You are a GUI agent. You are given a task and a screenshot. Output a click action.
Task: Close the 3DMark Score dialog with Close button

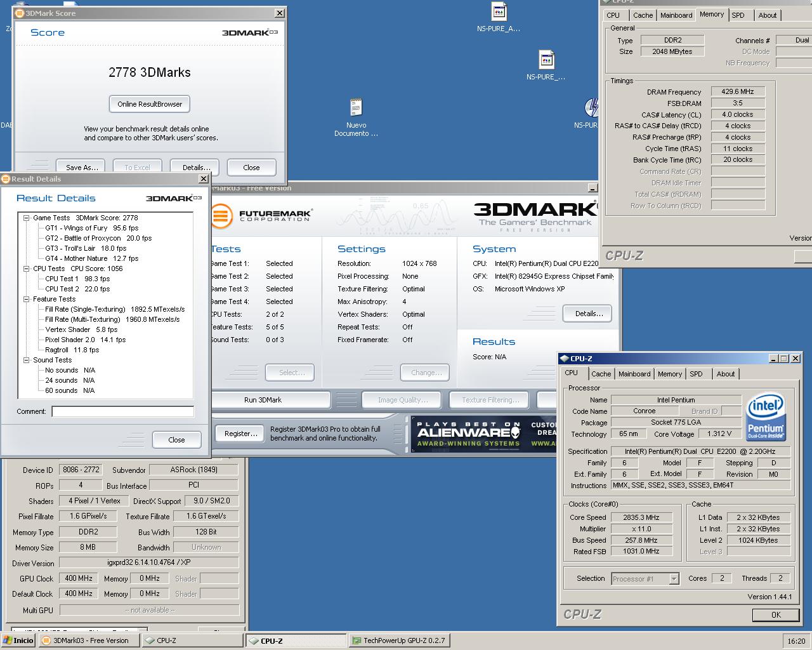(251, 168)
